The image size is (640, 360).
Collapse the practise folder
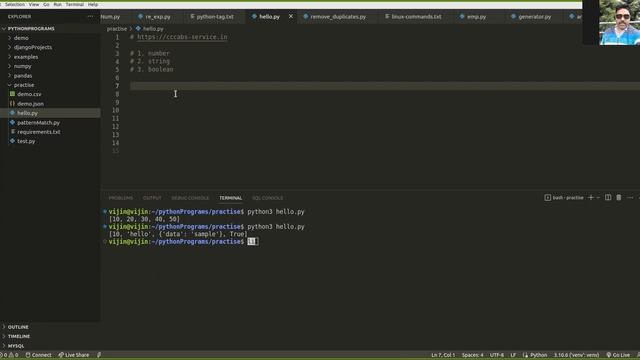pos(24,85)
